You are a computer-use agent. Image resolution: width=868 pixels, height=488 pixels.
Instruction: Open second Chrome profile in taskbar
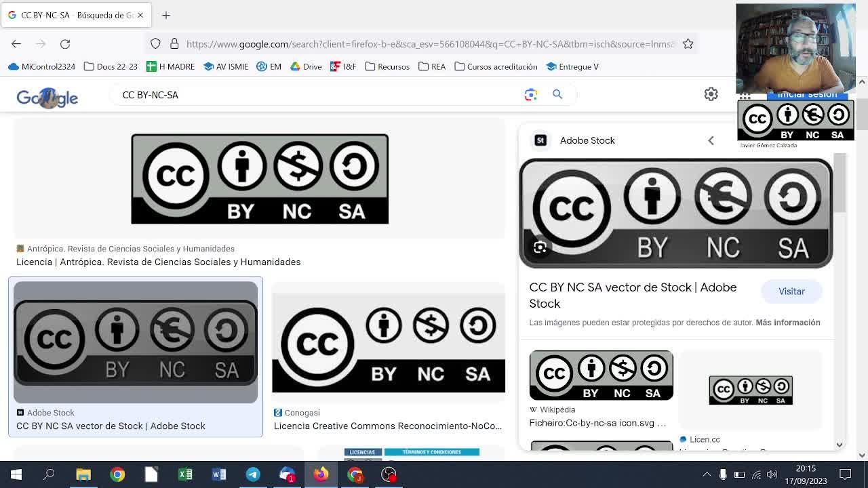pos(355,474)
